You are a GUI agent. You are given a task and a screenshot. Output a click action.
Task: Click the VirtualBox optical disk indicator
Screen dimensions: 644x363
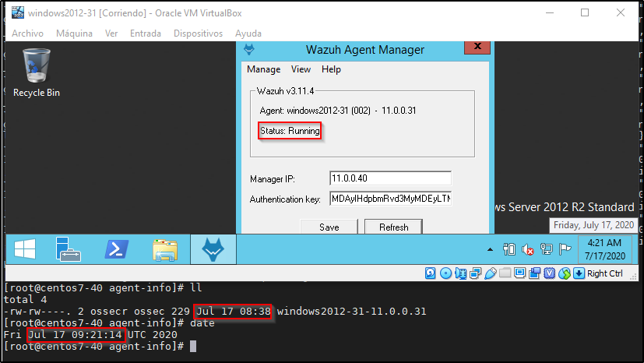click(445, 273)
